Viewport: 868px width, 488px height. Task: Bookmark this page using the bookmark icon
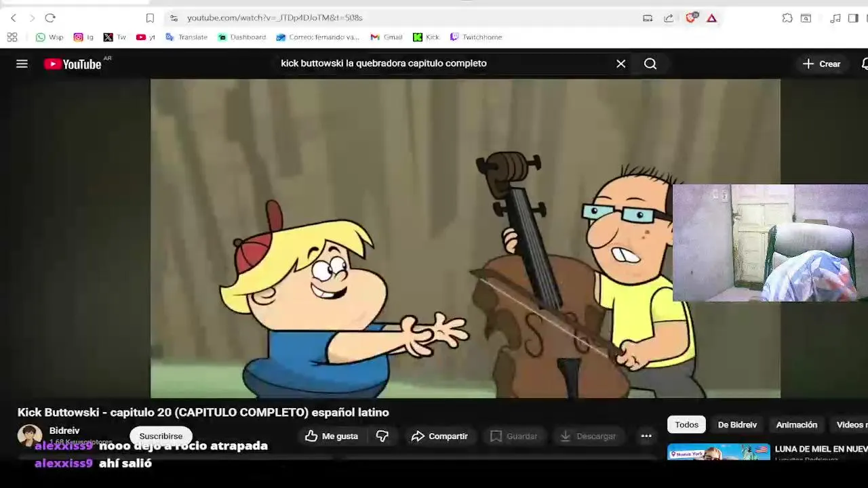150,18
